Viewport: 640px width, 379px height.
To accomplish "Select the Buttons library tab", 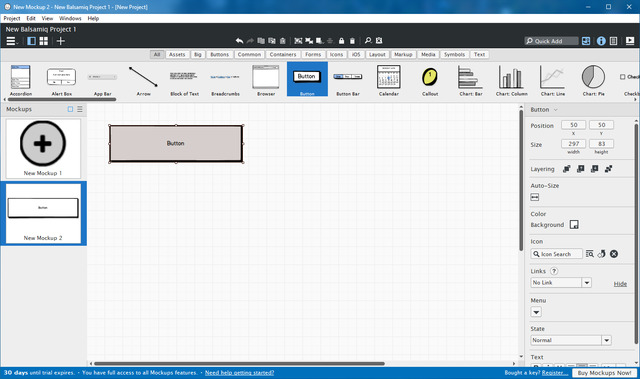I will pos(220,54).
